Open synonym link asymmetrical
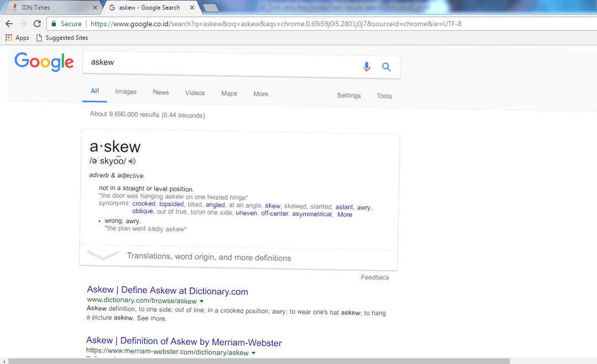Screen dimensions: 597x364 [312, 214]
